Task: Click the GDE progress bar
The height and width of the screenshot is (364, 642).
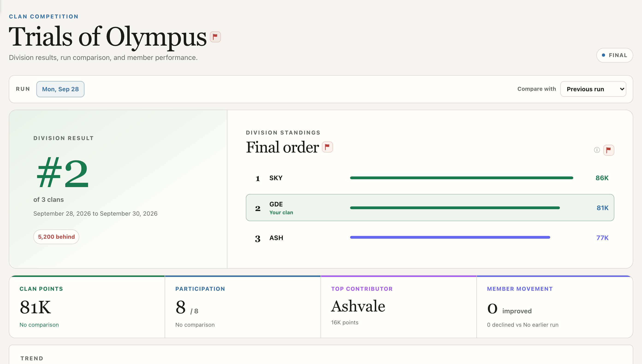Action: coord(455,208)
